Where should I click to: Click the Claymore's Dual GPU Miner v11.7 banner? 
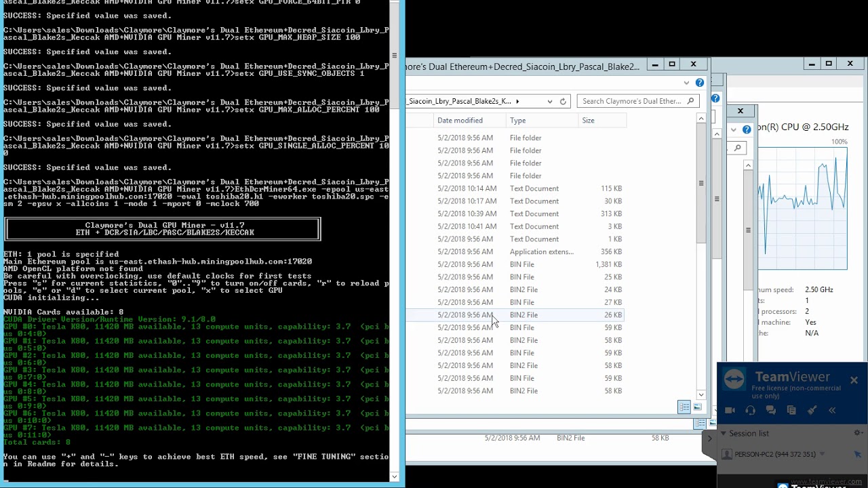163,229
